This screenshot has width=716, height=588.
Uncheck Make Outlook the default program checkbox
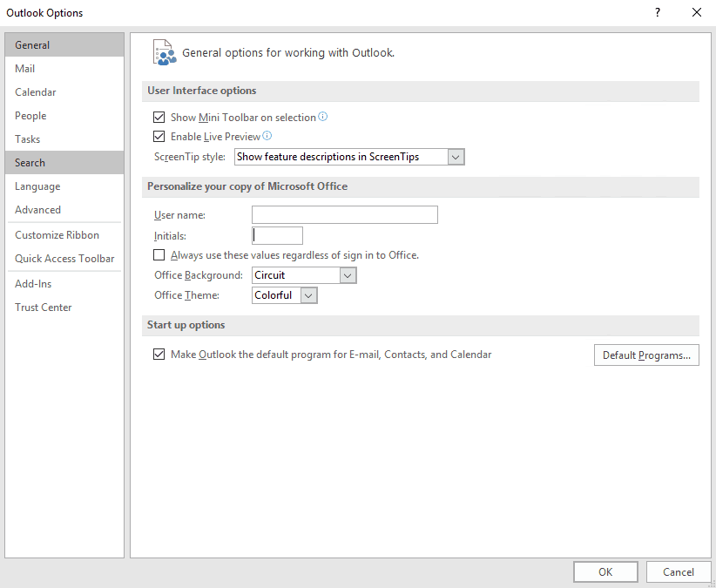[x=159, y=355]
